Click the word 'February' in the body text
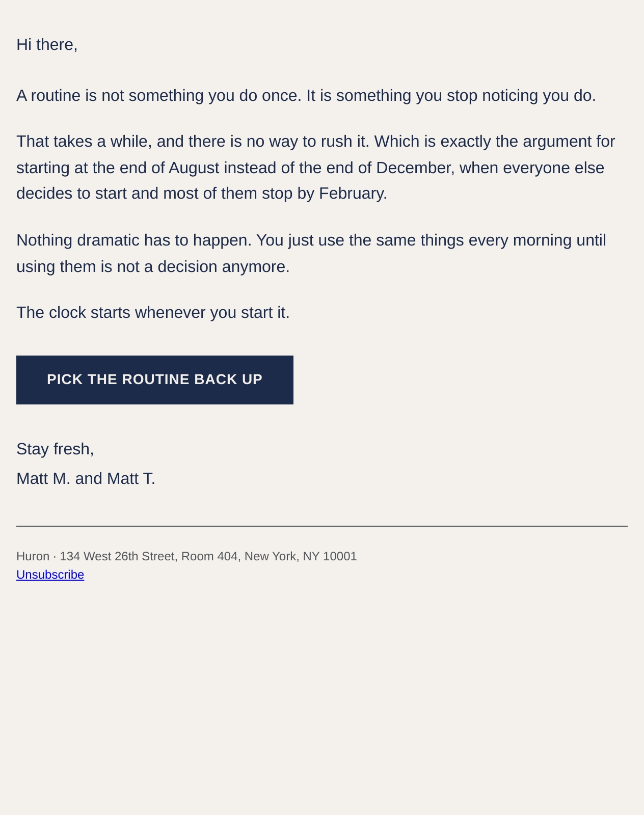 tap(353, 194)
